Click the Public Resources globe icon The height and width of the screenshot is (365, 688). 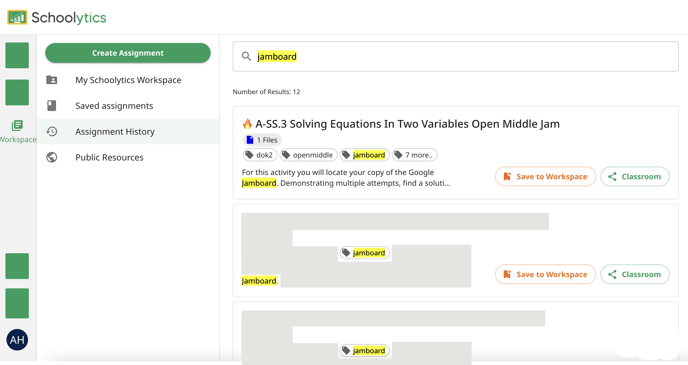pyautogui.click(x=52, y=157)
